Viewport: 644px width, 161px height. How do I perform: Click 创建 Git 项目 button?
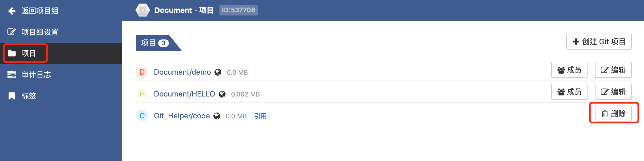click(x=599, y=42)
